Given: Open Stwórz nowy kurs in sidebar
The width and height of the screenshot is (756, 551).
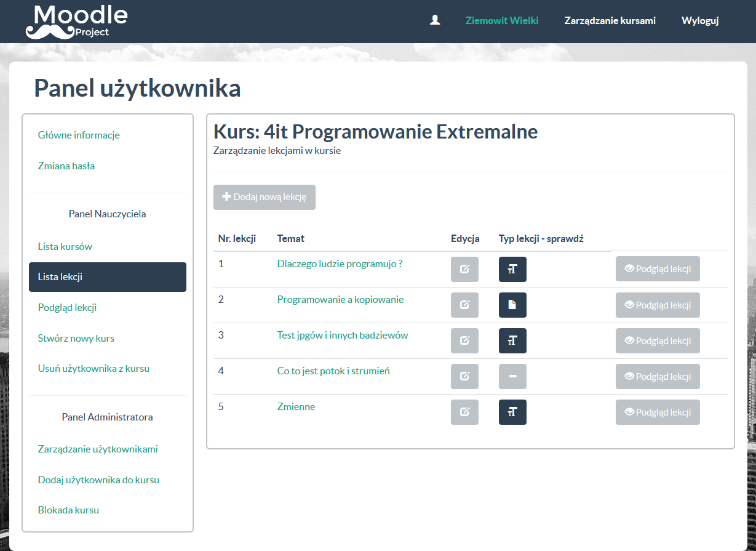Looking at the screenshot, I should (76, 338).
